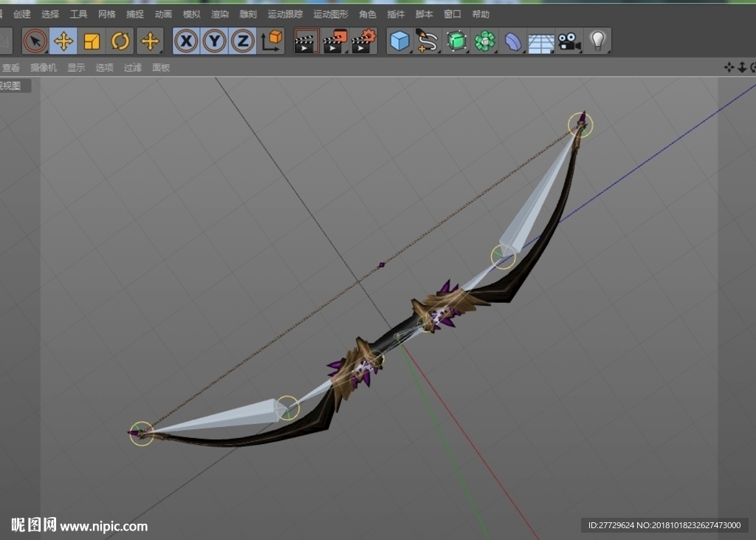Toggle Z axis lock
This screenshot has height=540, width=756.
pyautogui.click(x=242, y=41)
